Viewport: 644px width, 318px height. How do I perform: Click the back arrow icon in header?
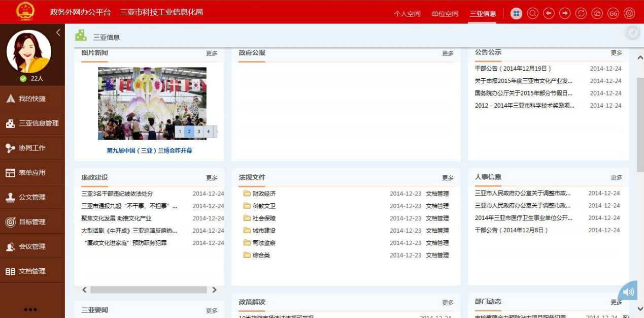tap(549, 14)
